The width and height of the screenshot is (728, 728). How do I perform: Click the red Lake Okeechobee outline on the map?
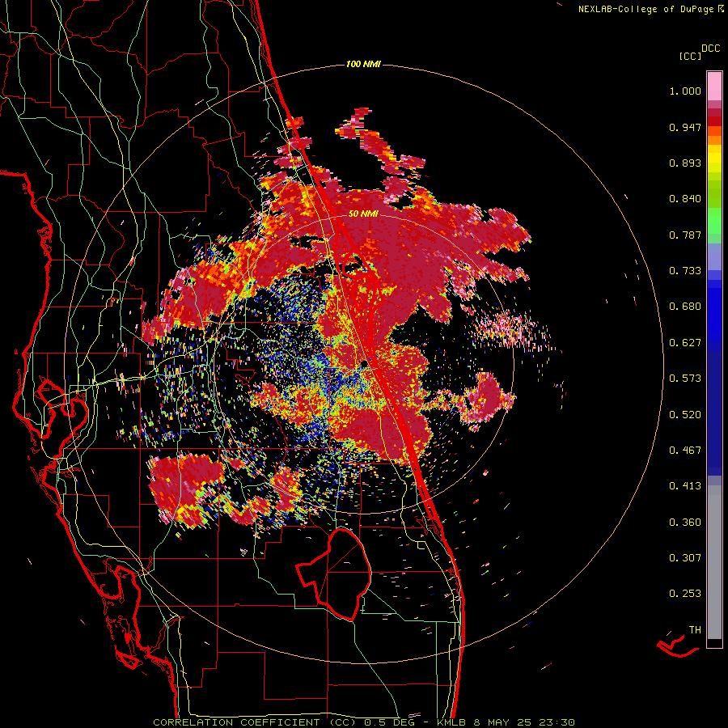pos(334,574)
